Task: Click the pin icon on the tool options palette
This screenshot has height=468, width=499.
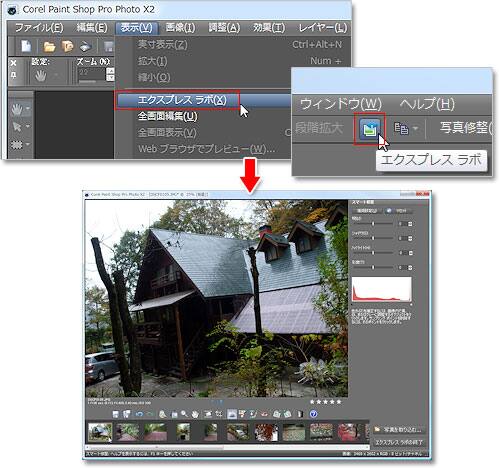Action: [x=14, y=75]
